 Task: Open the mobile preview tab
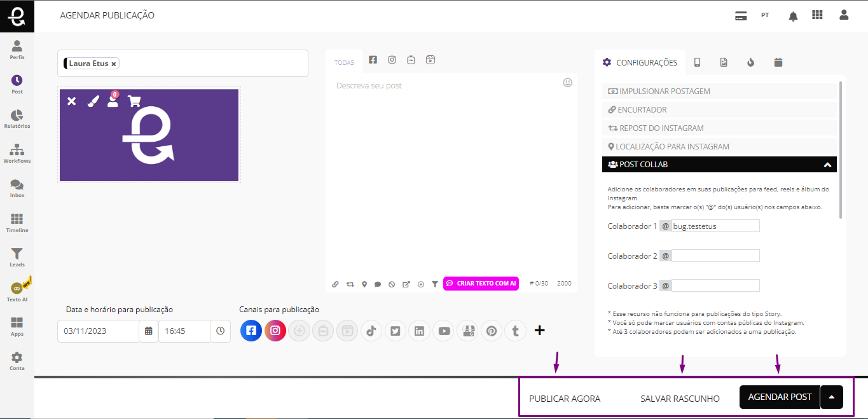tap(697, 62)
